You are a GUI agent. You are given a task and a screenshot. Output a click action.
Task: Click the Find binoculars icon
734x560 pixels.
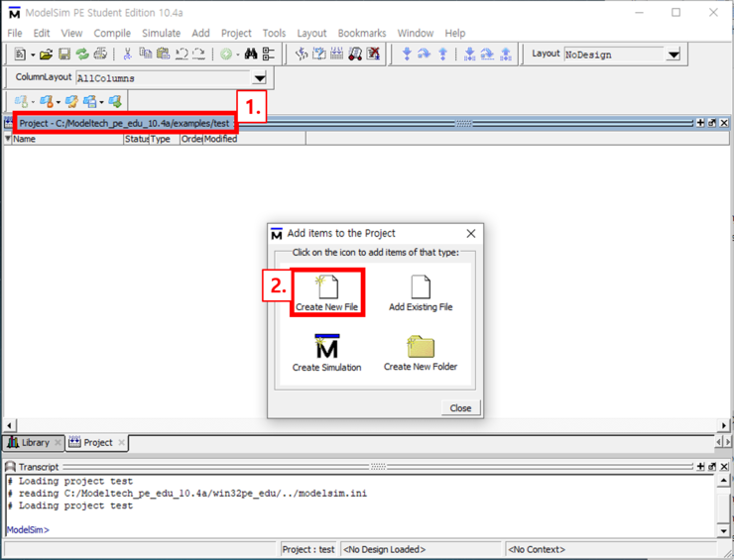[x=251, y=55]
